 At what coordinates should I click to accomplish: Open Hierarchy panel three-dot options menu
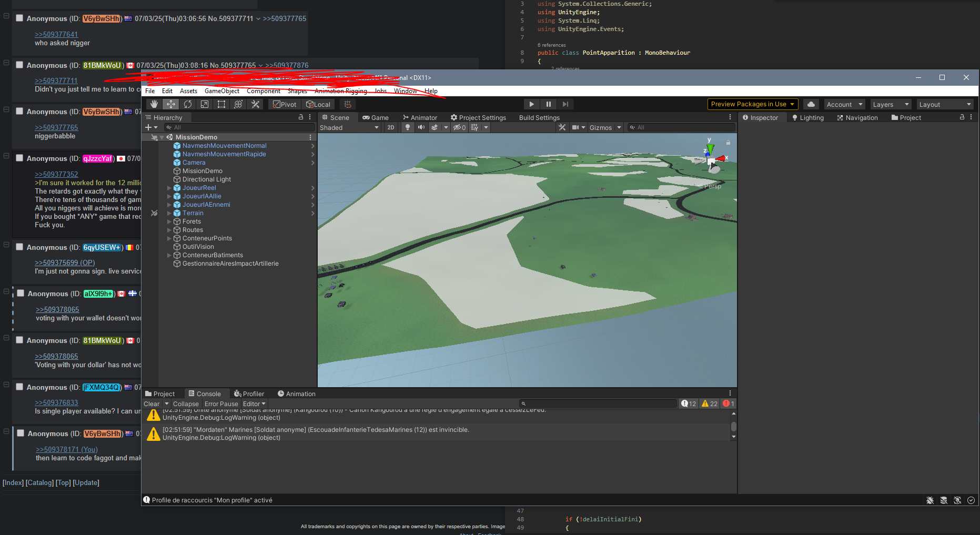point(310,117)
